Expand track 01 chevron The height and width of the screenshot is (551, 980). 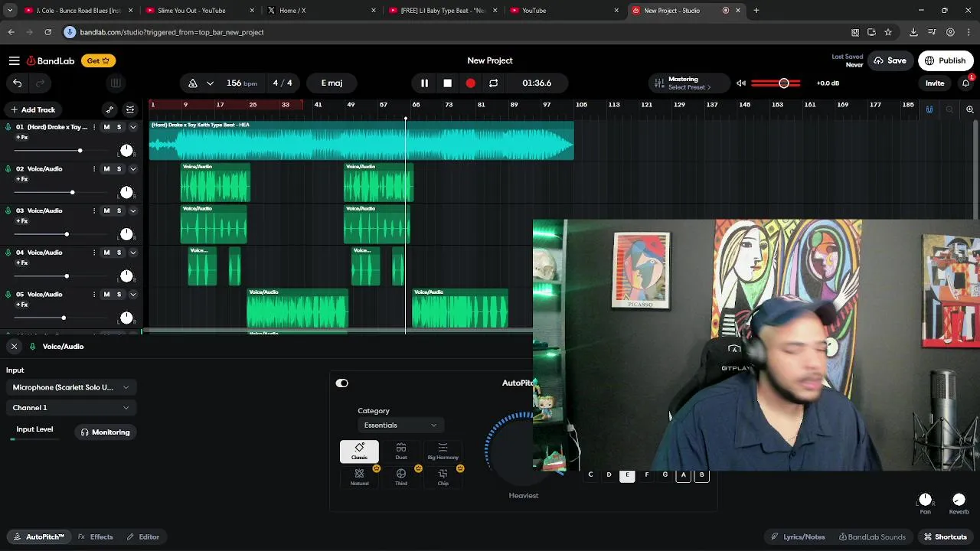point(132,127)
